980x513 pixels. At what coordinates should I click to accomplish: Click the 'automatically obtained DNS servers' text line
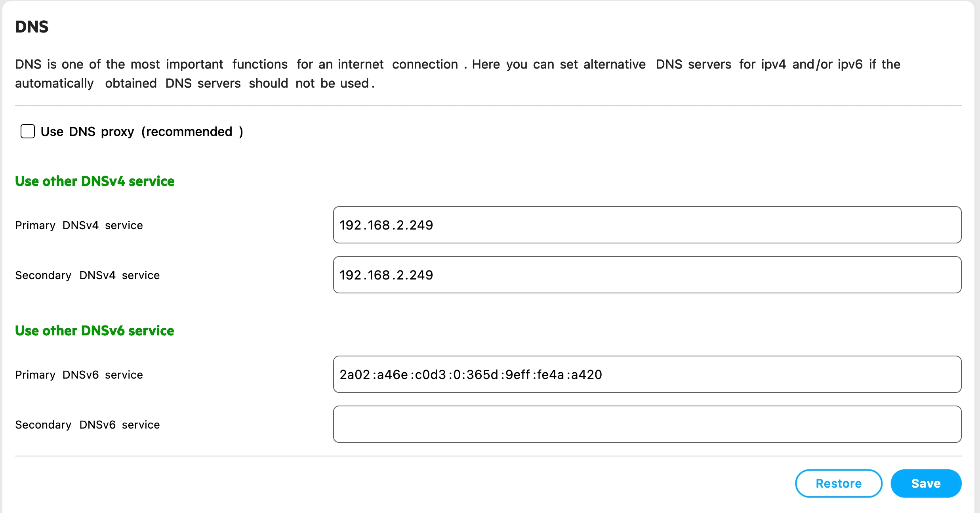pos(195,83)
